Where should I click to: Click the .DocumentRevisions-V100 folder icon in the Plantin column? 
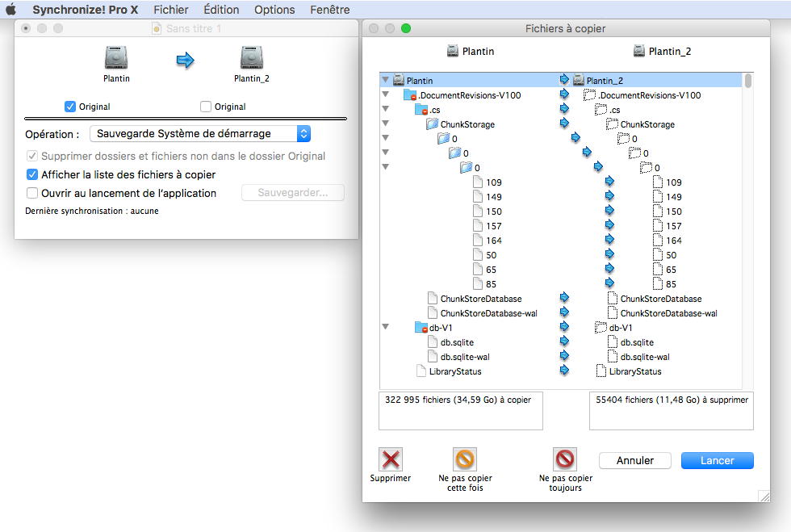click(410, 95)
